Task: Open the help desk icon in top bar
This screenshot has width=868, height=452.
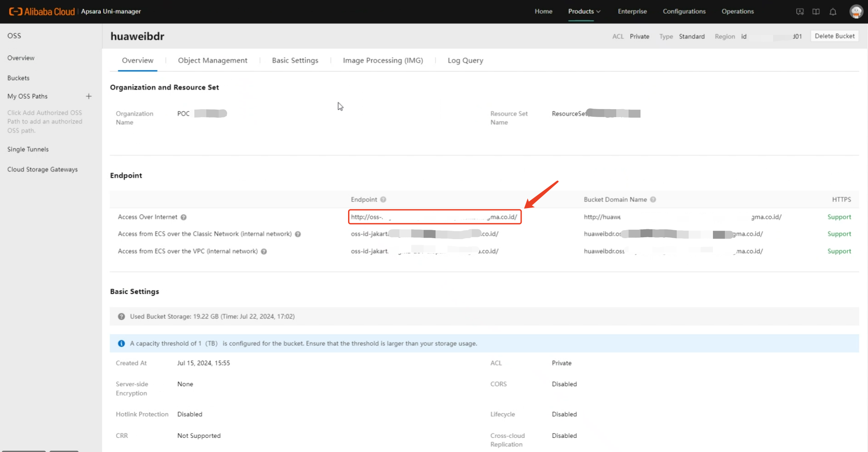Action: click(x=800, y=11)
